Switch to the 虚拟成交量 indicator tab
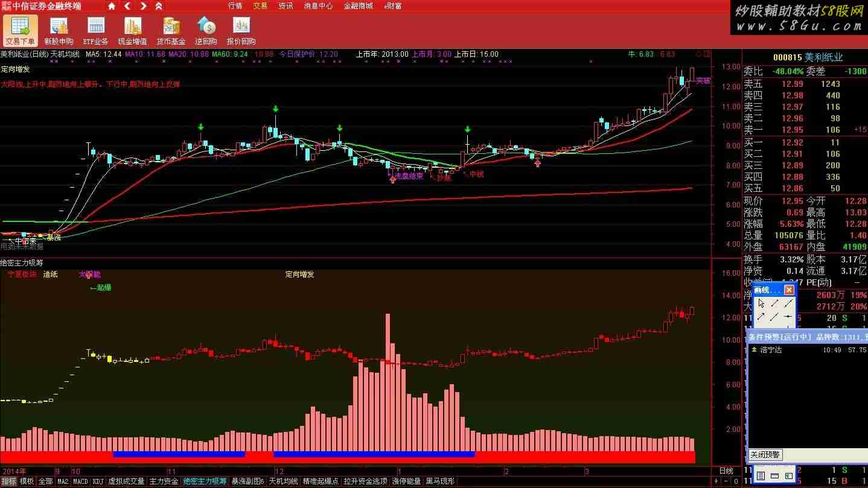Screen dimensions: 868x488 pyautogui.click(x=126, y=481)
